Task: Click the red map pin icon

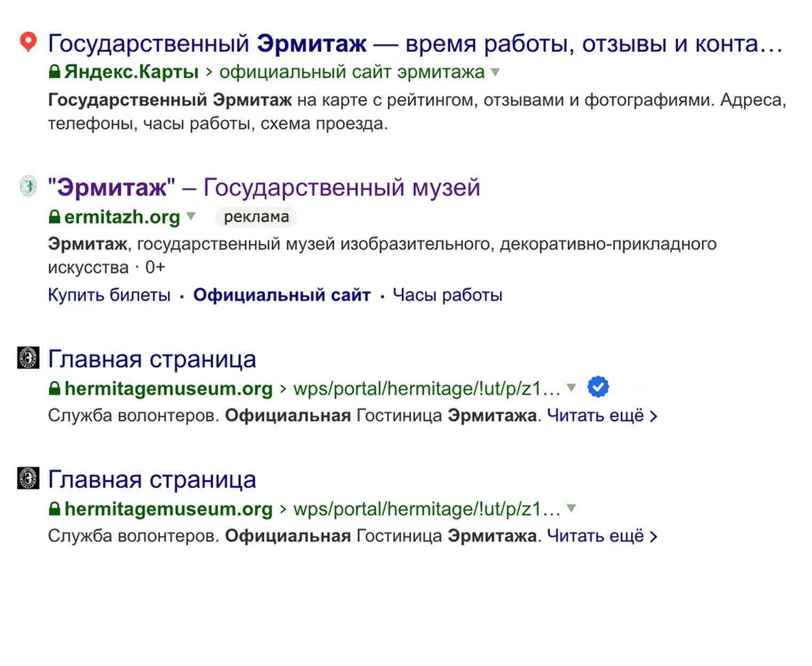Action: [x=28, y=42]
